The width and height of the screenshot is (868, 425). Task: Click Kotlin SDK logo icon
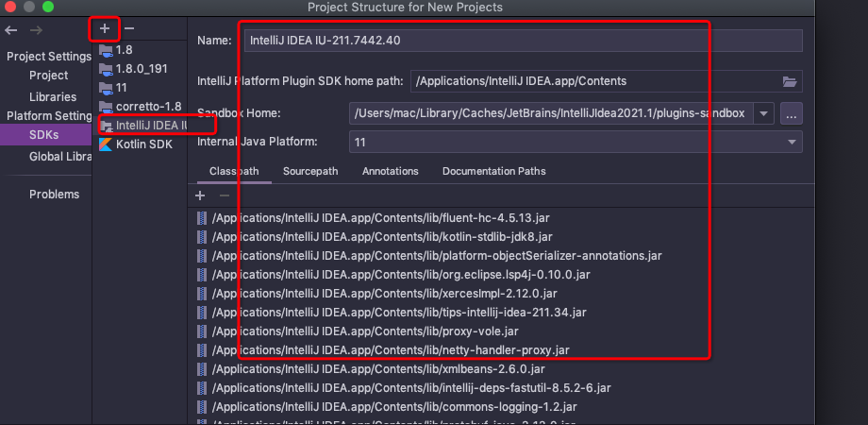coord(105,144)
